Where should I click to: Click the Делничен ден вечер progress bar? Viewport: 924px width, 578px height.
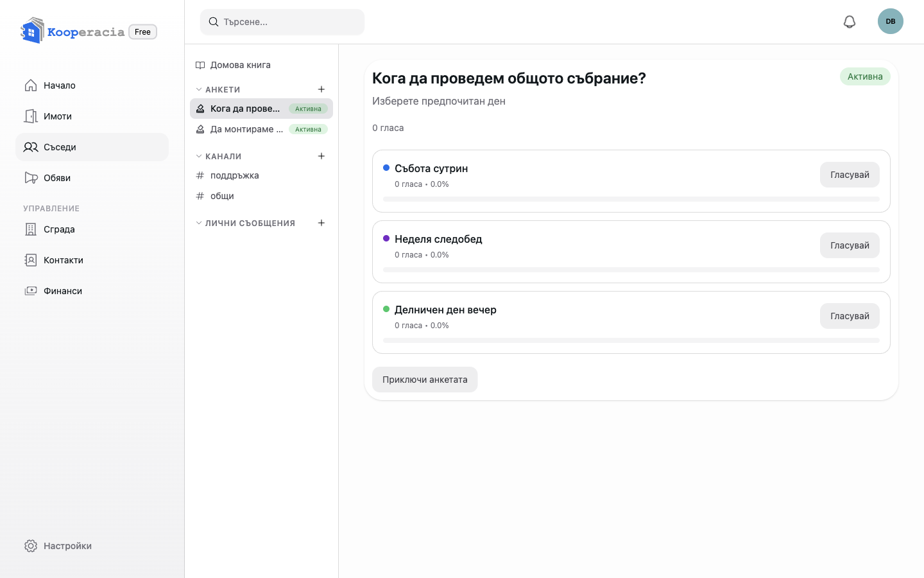coord(631,340)
